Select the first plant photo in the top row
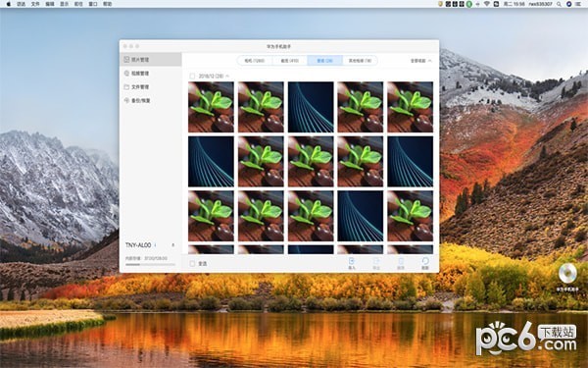 click(211, 107)
